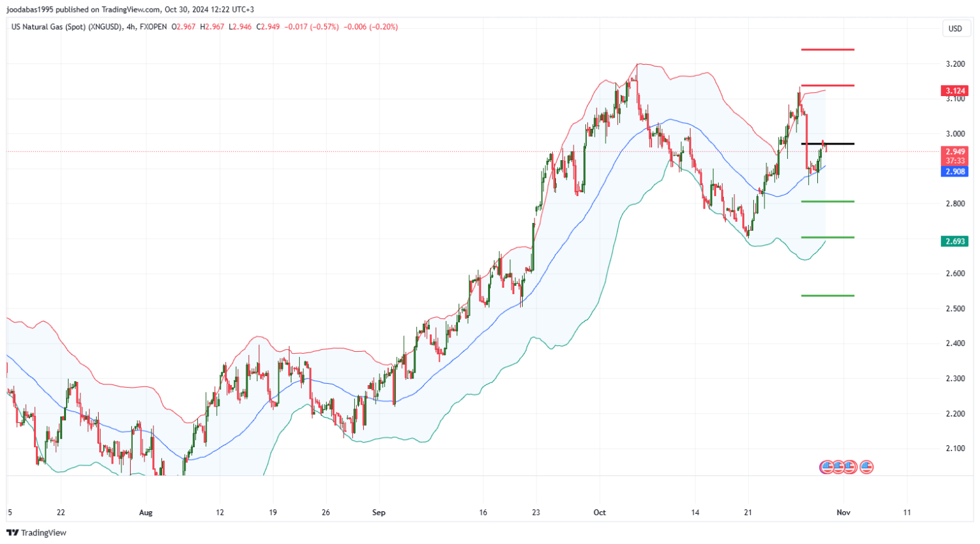Click the 'joodabas1995 published on TradingView.com' header
The width and height of the screenshot is (980, 544).
click(x=84, y=9)
